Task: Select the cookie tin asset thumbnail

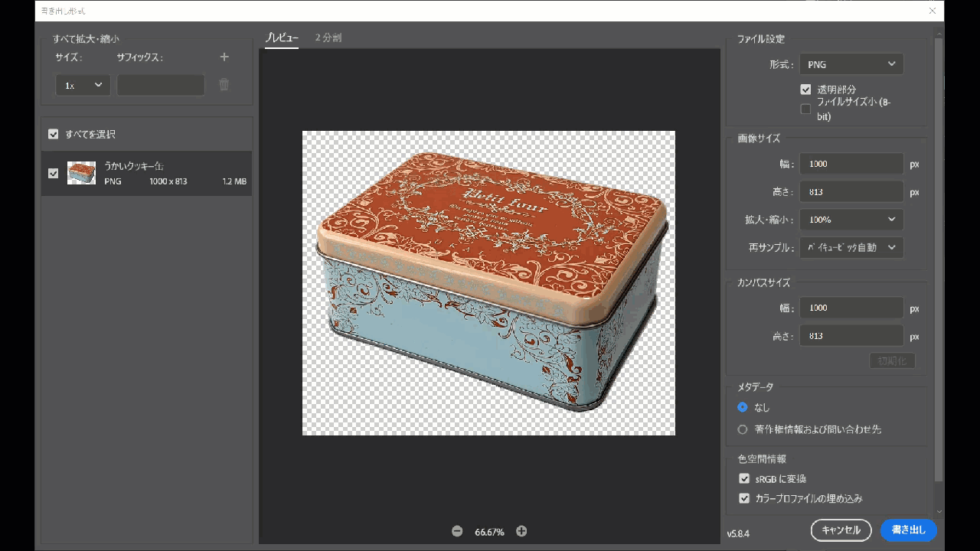Action: click(x=81, y=173)
